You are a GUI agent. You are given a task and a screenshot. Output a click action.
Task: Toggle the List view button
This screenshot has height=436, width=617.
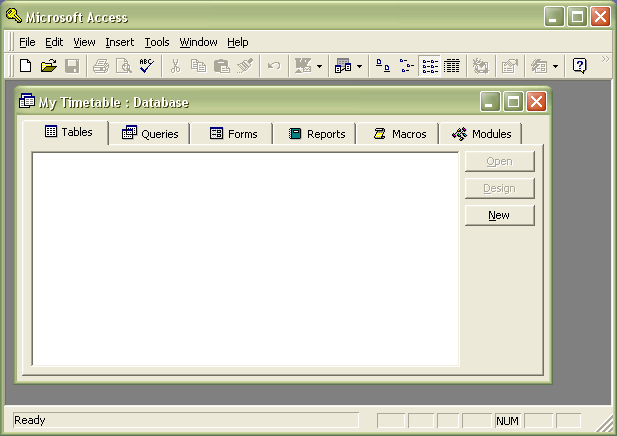(x=429, y=66)
